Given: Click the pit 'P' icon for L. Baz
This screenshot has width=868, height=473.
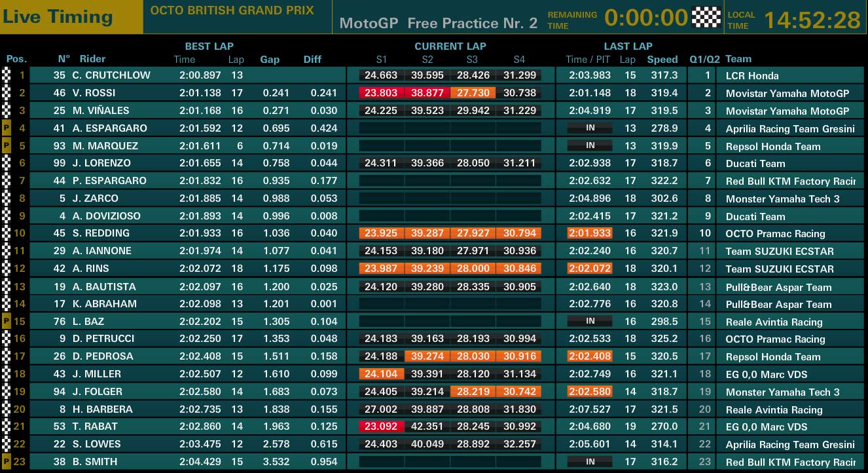Looking at the screenshot, I should point(7,321).
